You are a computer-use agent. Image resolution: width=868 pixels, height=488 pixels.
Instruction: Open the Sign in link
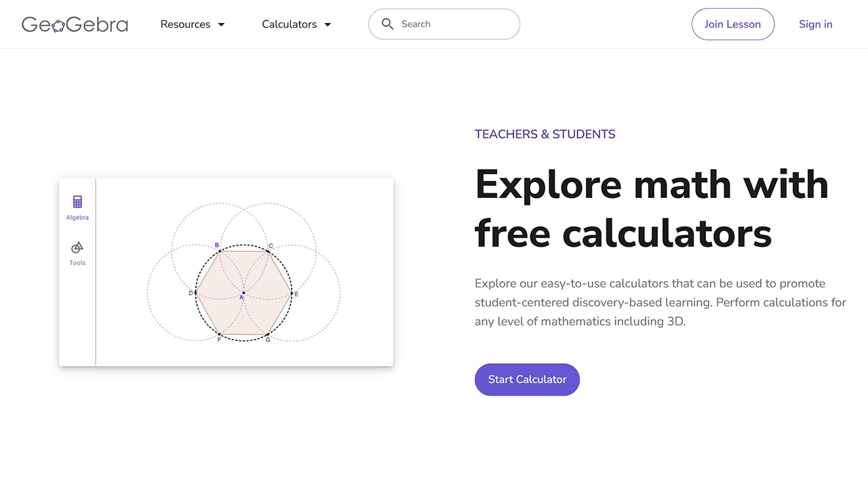click(815, 24)
